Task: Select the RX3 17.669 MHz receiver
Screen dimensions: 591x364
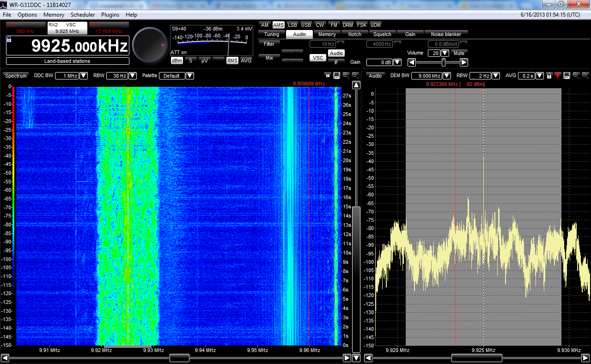Action: click(109, 28)
